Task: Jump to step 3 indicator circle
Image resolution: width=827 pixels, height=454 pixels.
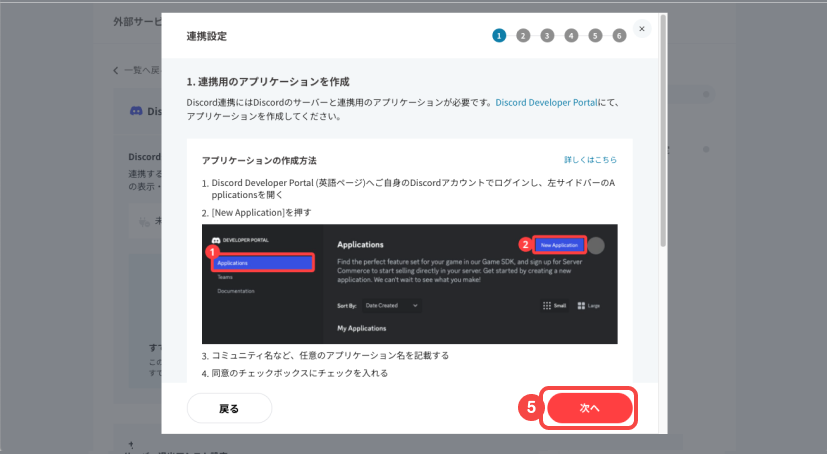Action: pyautogui.click(x=547, y=36)
